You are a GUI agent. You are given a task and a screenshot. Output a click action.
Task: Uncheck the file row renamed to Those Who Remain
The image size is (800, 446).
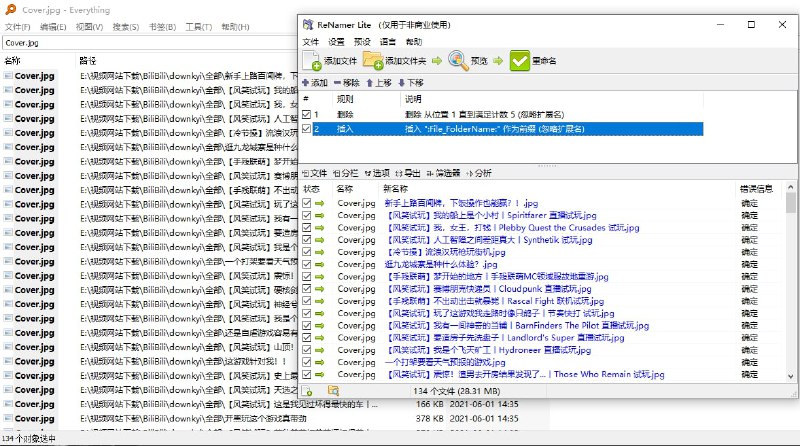[306, 375]
